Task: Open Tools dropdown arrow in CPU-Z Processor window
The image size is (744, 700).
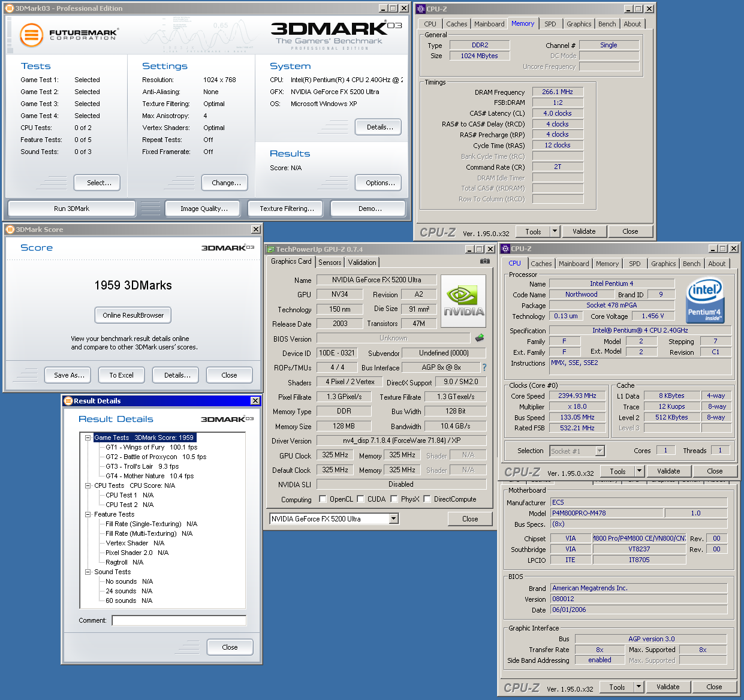Action: click(x=639, y=471)
